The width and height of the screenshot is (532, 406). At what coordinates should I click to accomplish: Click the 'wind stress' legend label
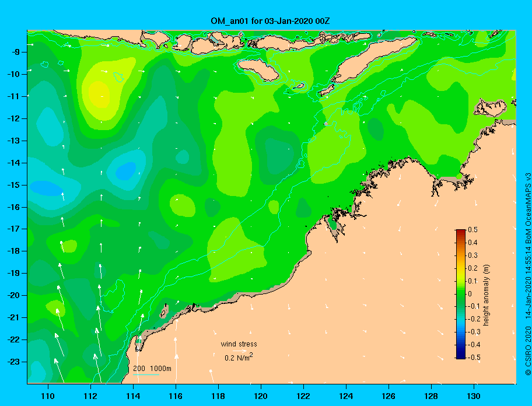[x=239, y=344]
